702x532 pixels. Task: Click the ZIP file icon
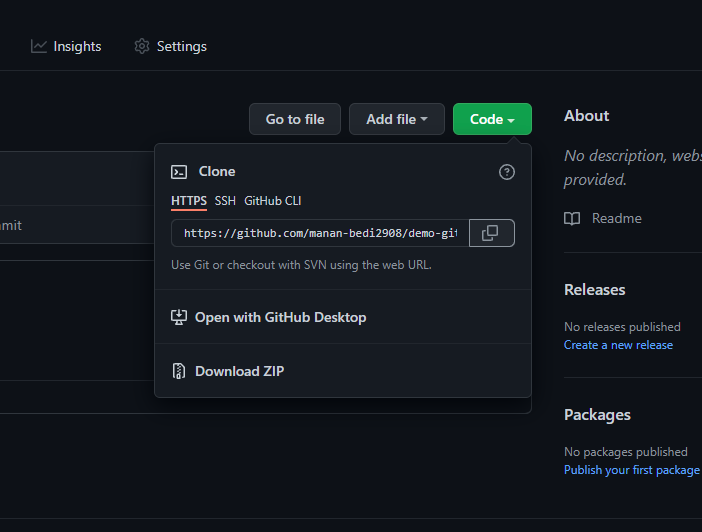point(179,371)
